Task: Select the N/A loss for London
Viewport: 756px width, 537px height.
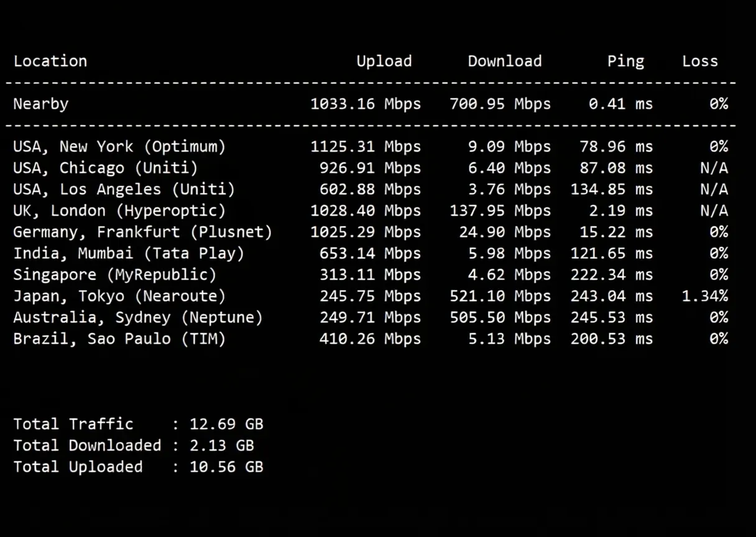Action: click(x=714, y=211)
